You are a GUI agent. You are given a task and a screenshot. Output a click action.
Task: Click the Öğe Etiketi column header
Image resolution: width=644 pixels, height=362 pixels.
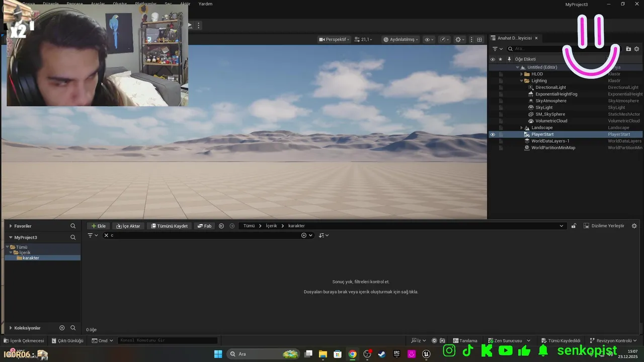[525, 59]
